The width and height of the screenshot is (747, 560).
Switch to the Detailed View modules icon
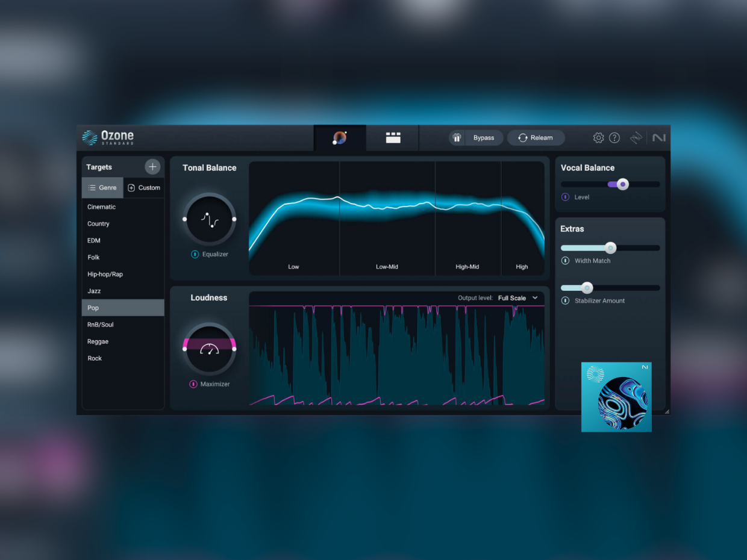[392, 137]
